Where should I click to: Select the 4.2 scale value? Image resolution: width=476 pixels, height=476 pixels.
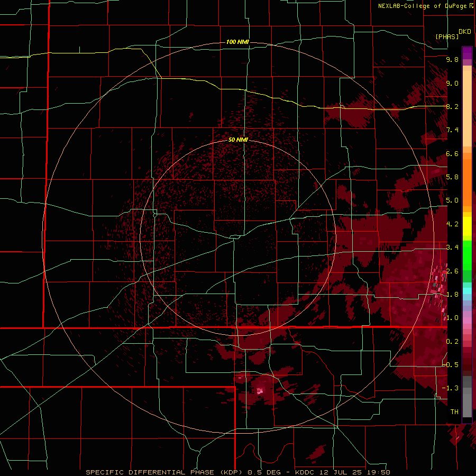point(452,224)
